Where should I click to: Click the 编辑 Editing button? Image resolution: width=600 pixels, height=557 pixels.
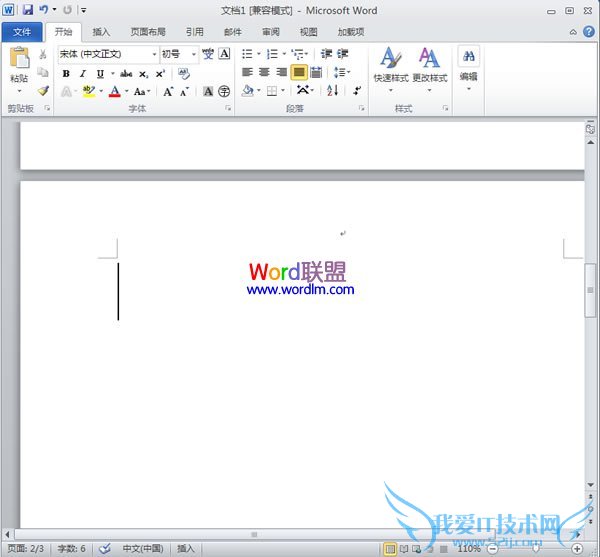[x=468, y=69]
